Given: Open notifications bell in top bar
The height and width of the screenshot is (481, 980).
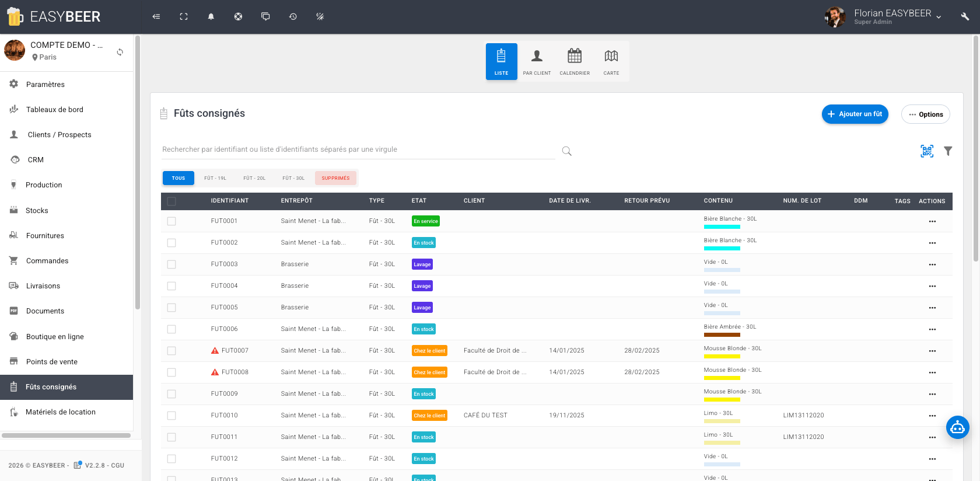Looking at the screenshot, I should pos(211,17).
